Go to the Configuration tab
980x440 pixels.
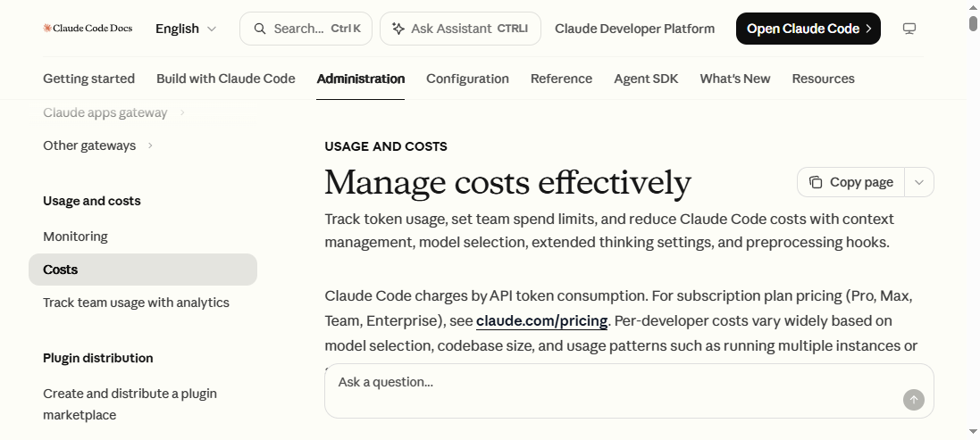[x=467, y=79]
